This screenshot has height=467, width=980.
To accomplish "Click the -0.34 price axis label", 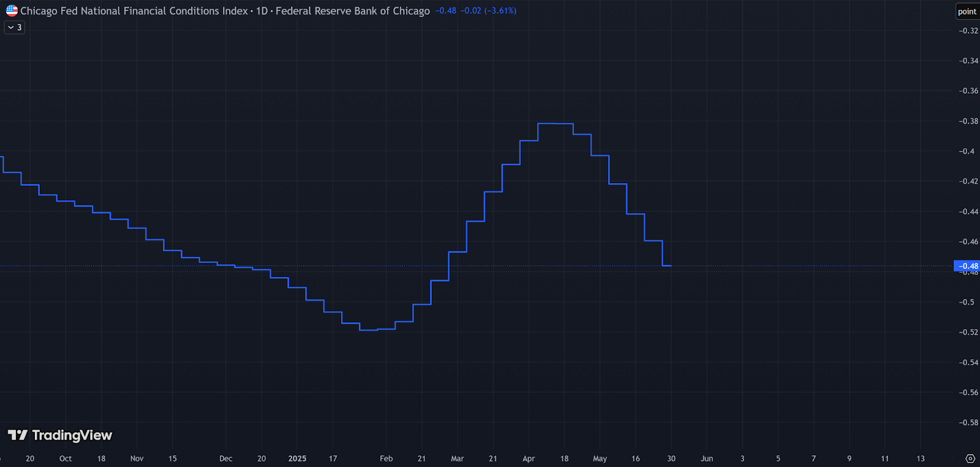I will (968, 61).
